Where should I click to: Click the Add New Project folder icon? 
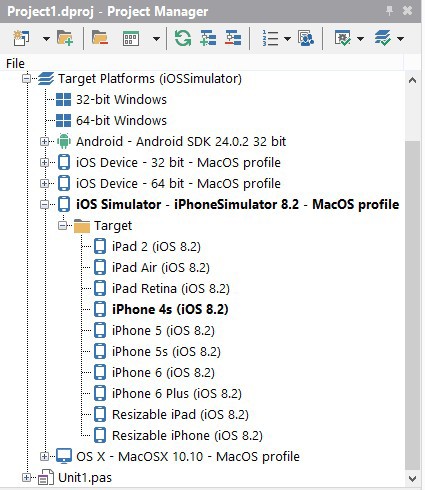pyautogui.click(x=65, y=38)
